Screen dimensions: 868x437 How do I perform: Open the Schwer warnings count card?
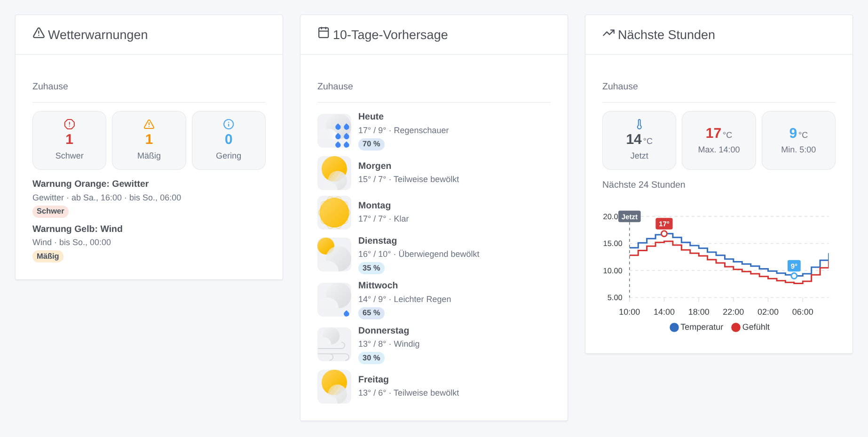[x=70, y=140]
